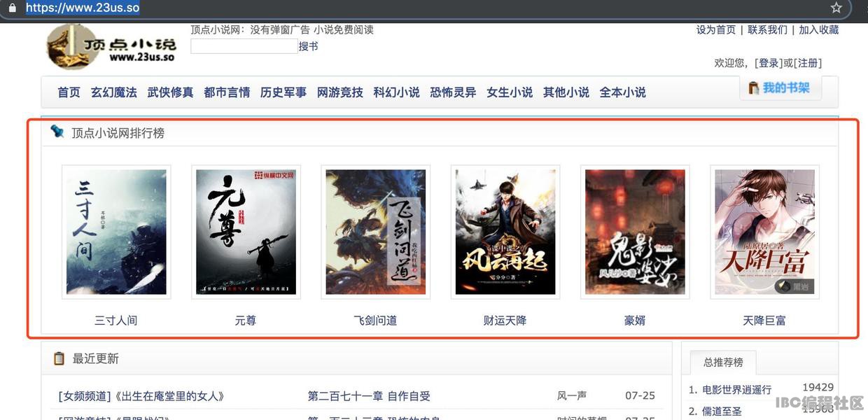Go to 首页 in navigation bar
The height and width of the screenshot is (420, 868).
(x=69, y=92)
